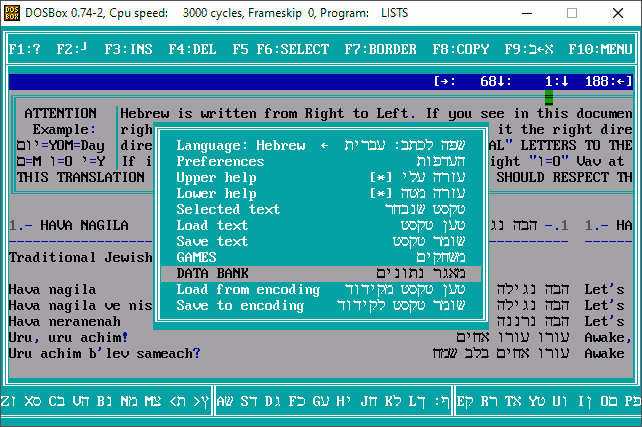This screenshot has height=427, width=642.
Task: Click the ATTENTION label in header box
Action: coord(61,113)
